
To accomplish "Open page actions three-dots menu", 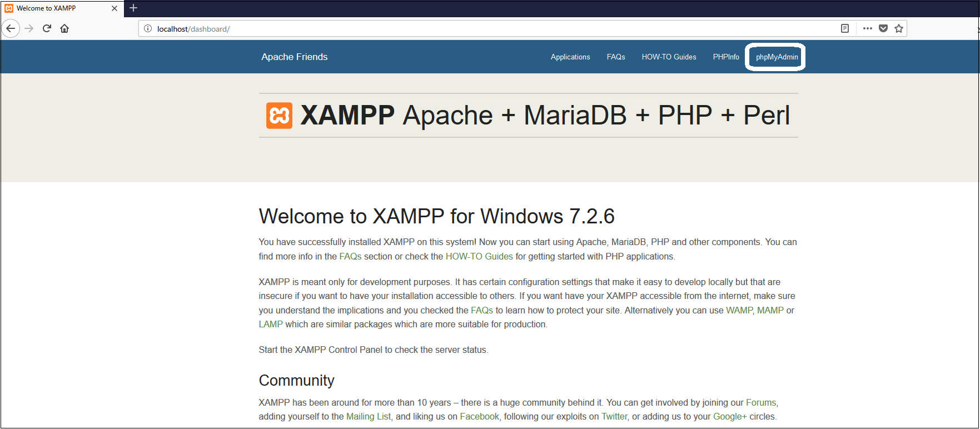I will pos(867,28).
